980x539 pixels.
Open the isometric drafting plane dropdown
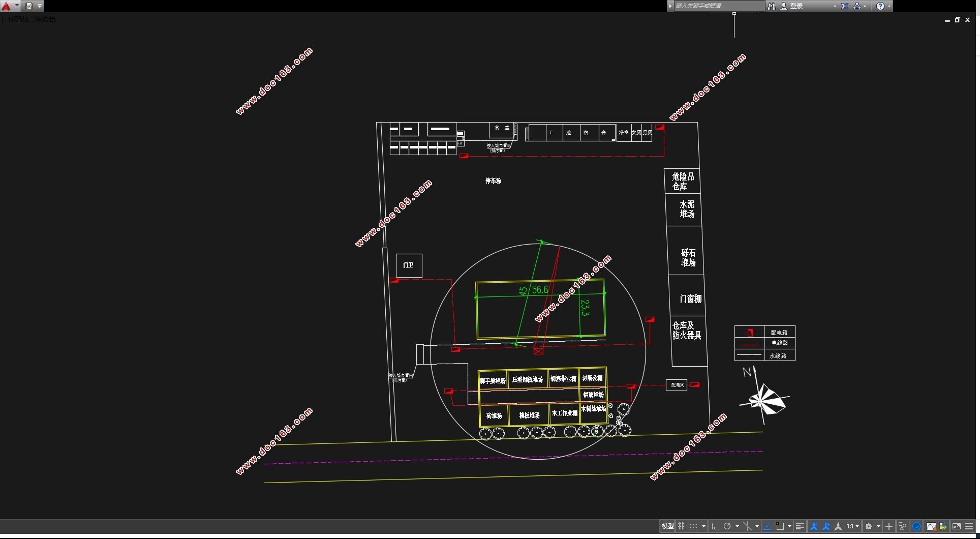click(757, 526)
